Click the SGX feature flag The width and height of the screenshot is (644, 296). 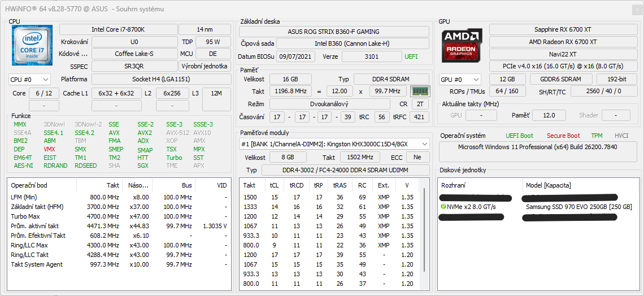click(x=143, y=166)
